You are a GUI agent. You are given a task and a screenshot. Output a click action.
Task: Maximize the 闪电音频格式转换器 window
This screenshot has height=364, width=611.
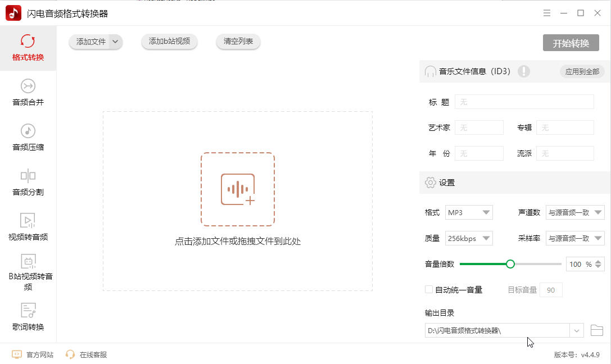coord(581,13)
